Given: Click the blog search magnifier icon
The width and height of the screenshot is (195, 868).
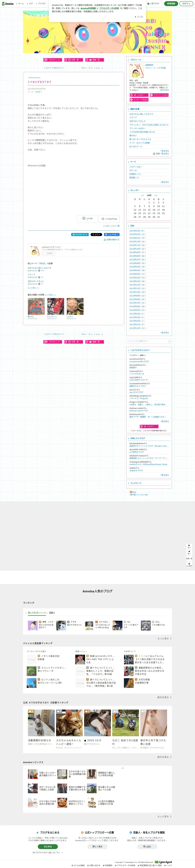Looking at the screenshot, I should pyautogui.click(x=169, y=341).
